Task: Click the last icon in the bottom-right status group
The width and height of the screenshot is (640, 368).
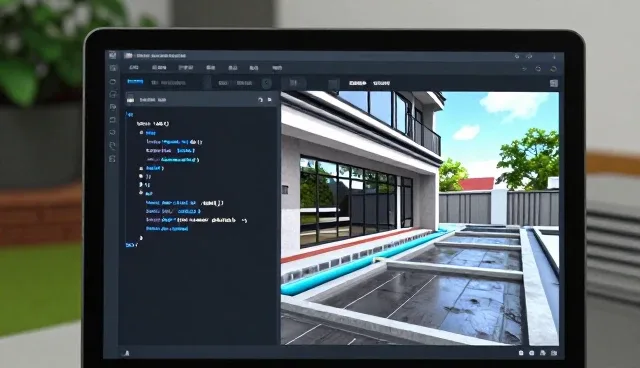Action: [x=553, y=353]
